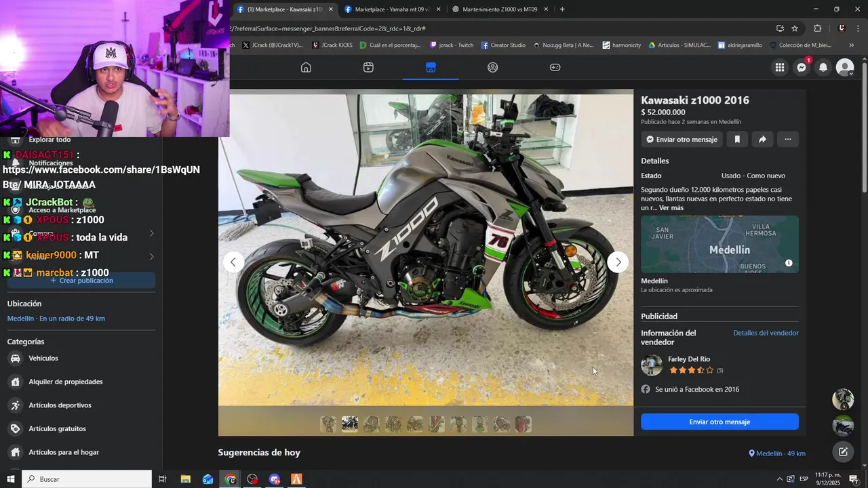Open the Creator Studio bookmark

tap(503, 45)
